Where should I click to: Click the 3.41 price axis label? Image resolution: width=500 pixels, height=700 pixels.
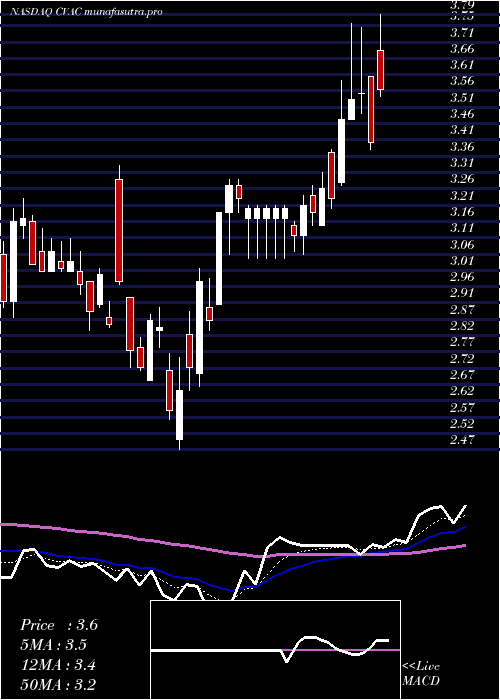click(461, 130)
